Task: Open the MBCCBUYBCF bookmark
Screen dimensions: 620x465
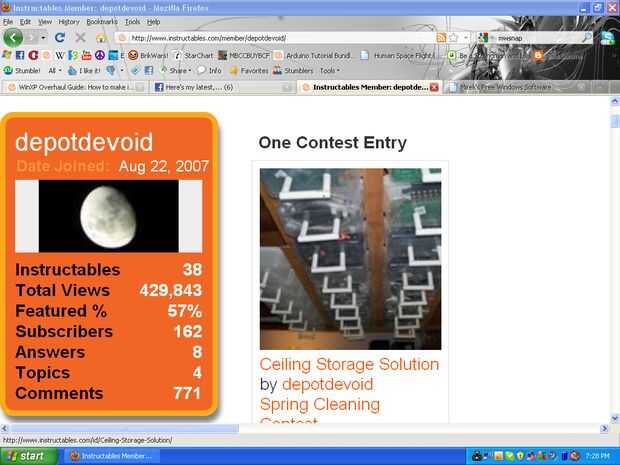Action: click(244, 55)
